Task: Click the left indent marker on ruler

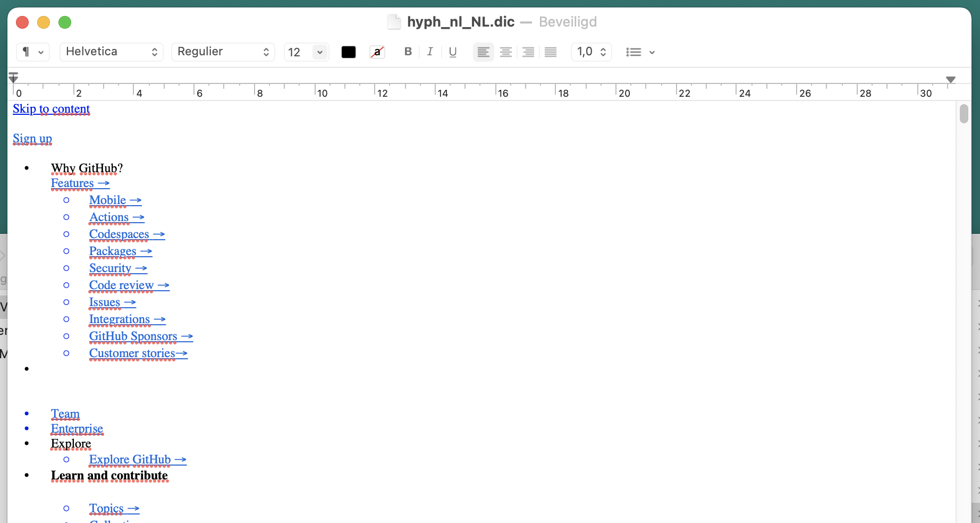Action: coord(13,78)
